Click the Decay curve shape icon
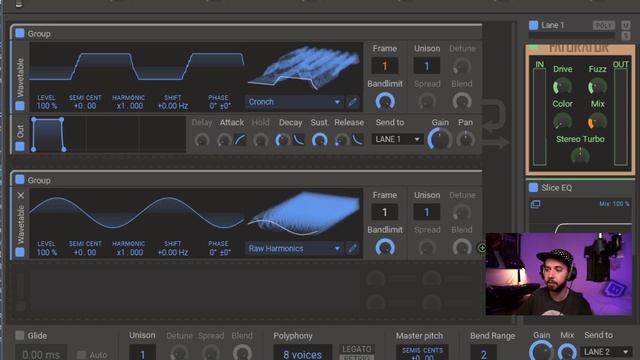Image resolution: width=640 pixels, height=360 pixels. (299, 140)
